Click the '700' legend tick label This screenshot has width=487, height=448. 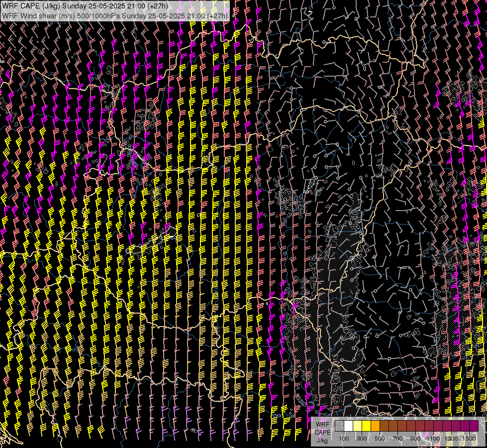point(397,439)
